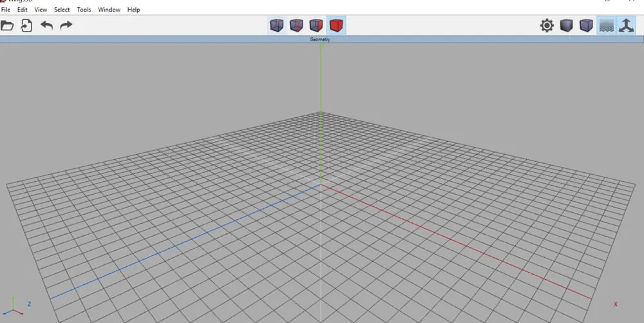This screenshot has height=323, width=644.
Task: Toggle orthographic perspective cube icon
Action: click(586, 26)
